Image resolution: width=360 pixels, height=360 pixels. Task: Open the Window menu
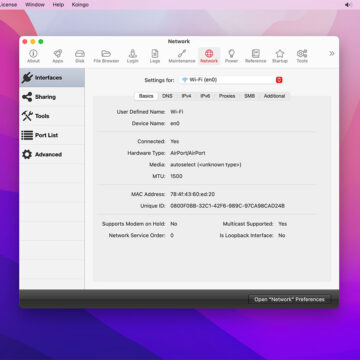click(34, 5)
